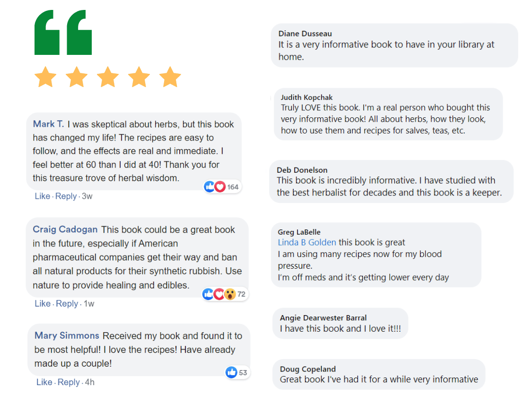
Task: Open Craig Cadogan's profile name
Action: pyautogui.click(x=65, y=229)
